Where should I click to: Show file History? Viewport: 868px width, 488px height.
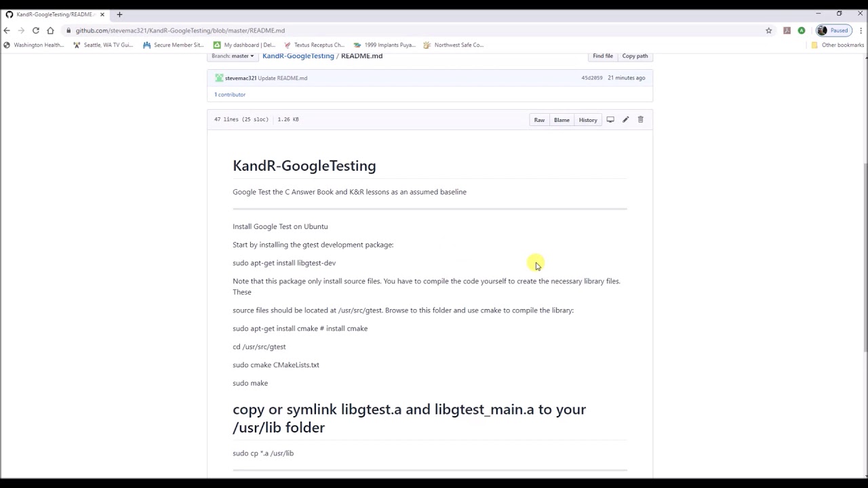pyautogui.click(x=588, y=120)
